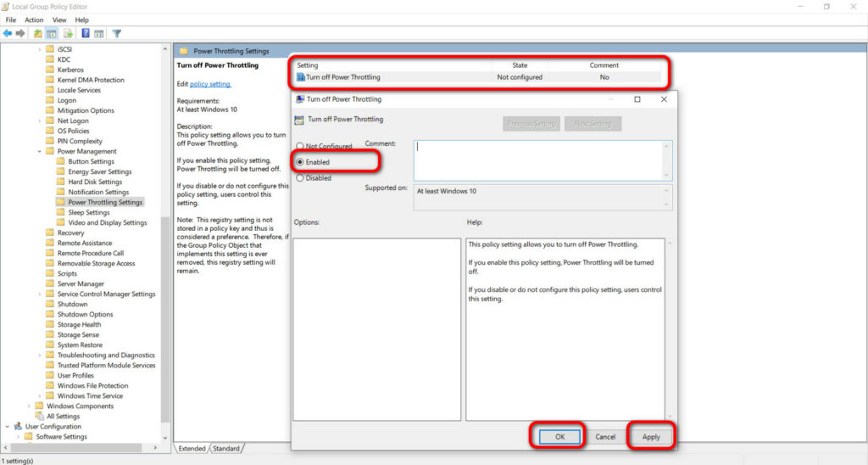Open the Action menu

pyautogui.click(x=34, y=20)
